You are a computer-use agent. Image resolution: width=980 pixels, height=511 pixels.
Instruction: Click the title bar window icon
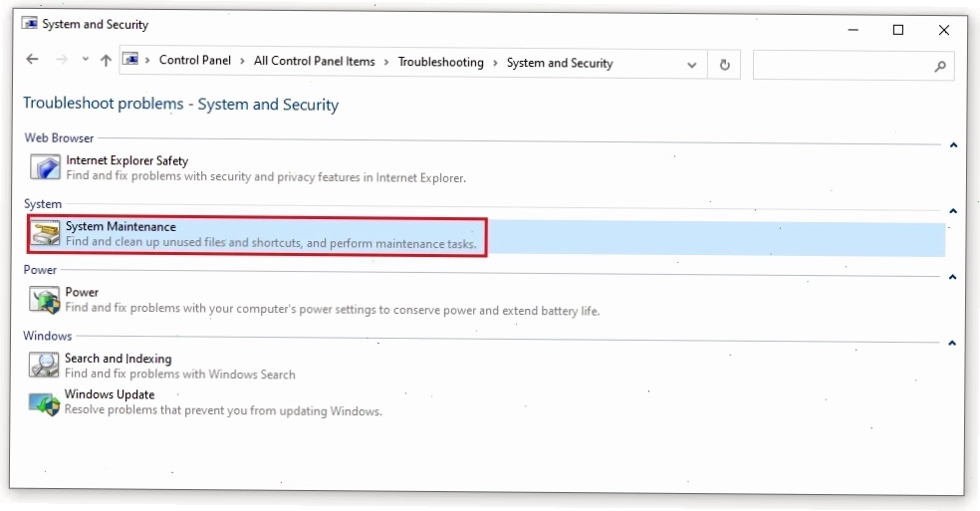[x=29, y=24]
